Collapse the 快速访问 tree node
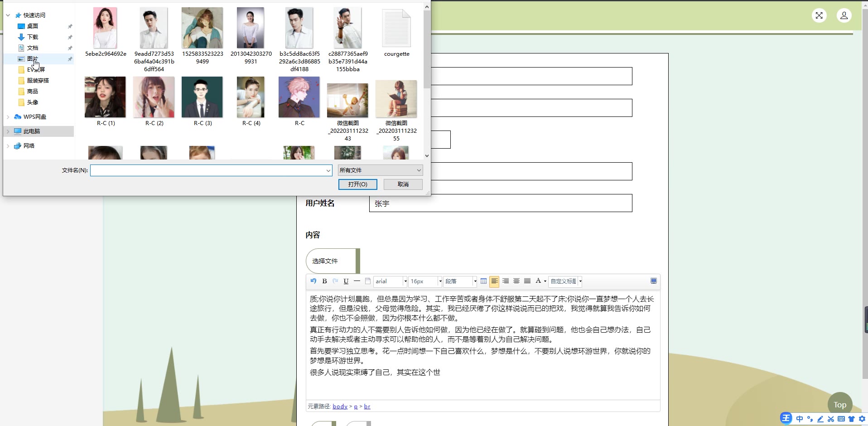 point(8,15)
